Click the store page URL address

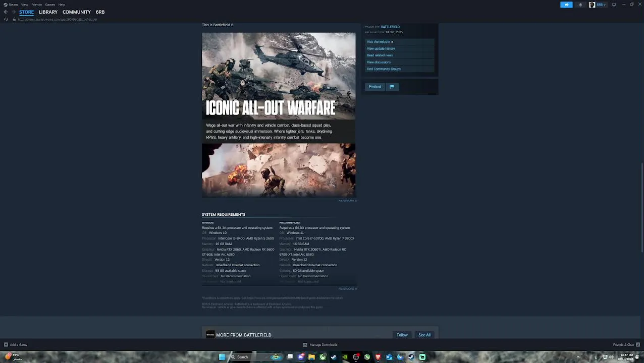57,20
